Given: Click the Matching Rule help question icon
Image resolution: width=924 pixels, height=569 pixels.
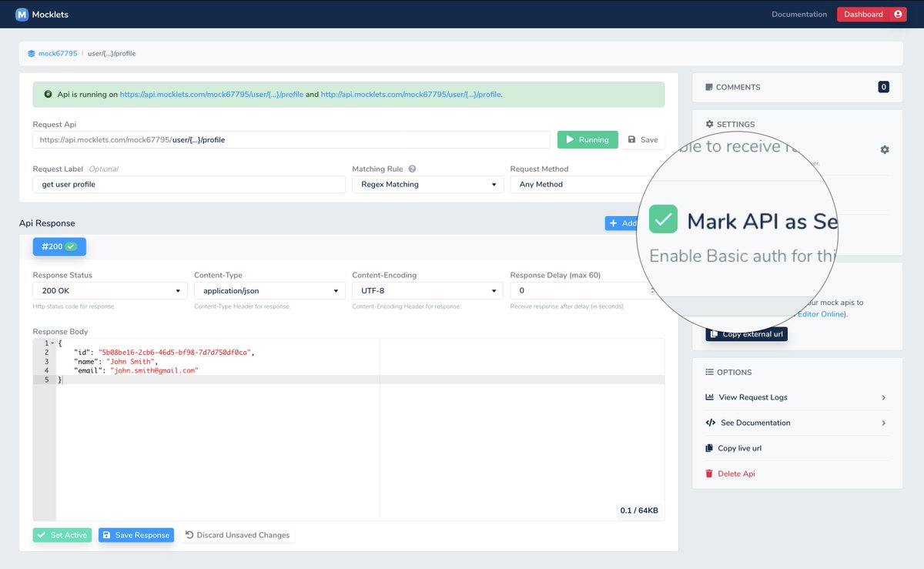Looking at the screenshot, I should coord(412,169).
